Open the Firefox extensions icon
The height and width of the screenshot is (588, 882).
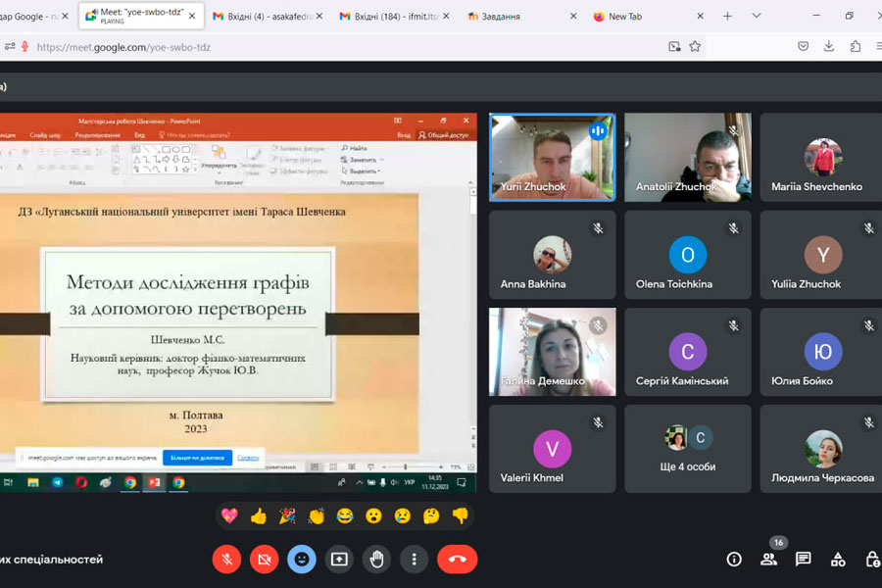pyautogui.click(x=855, y=46)
